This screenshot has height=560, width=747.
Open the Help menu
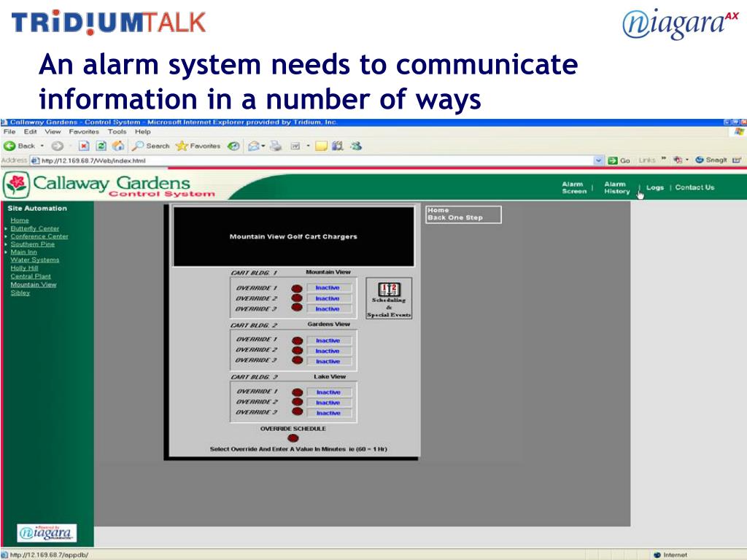(142, 131)
